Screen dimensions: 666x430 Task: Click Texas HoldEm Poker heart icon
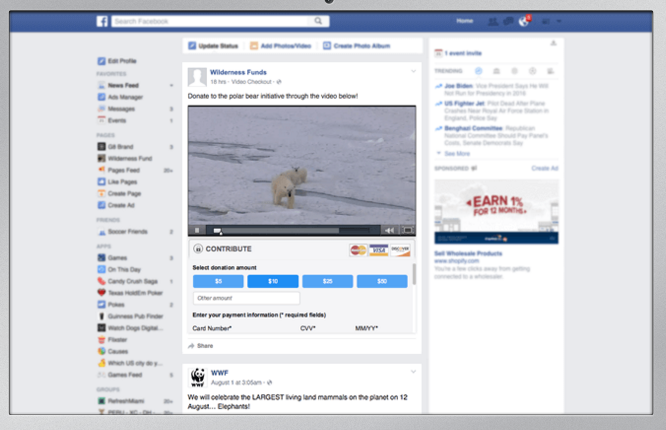[102, 293]
